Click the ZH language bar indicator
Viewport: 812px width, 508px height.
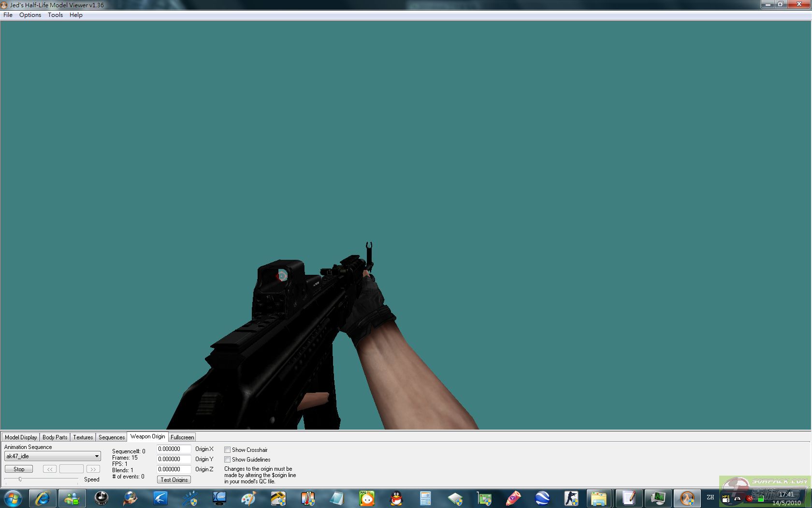[710, 497]
